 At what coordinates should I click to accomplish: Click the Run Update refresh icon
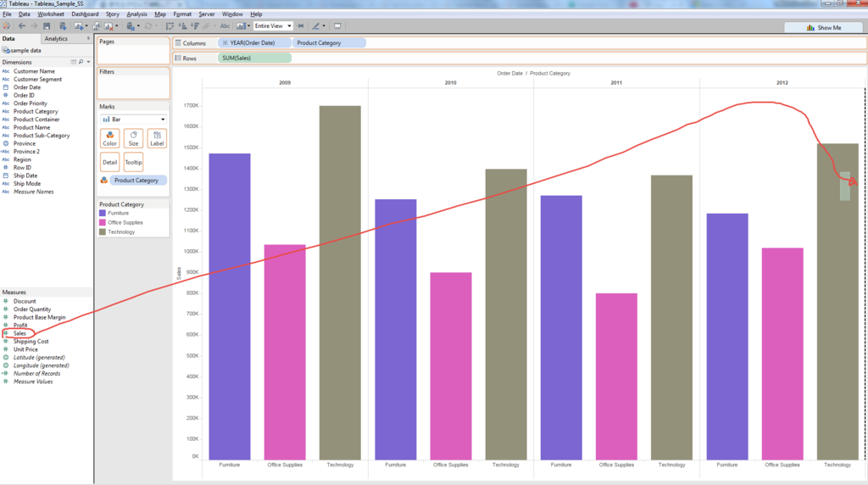point(148,26)
